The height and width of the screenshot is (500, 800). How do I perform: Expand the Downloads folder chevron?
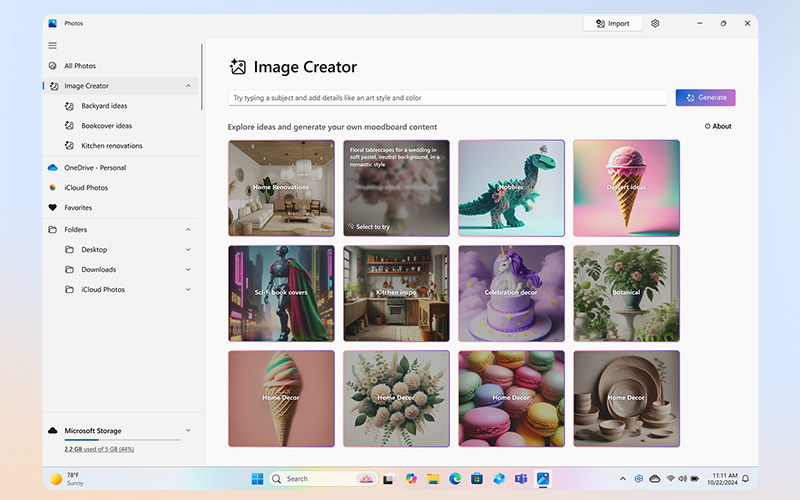coord(188,269)
